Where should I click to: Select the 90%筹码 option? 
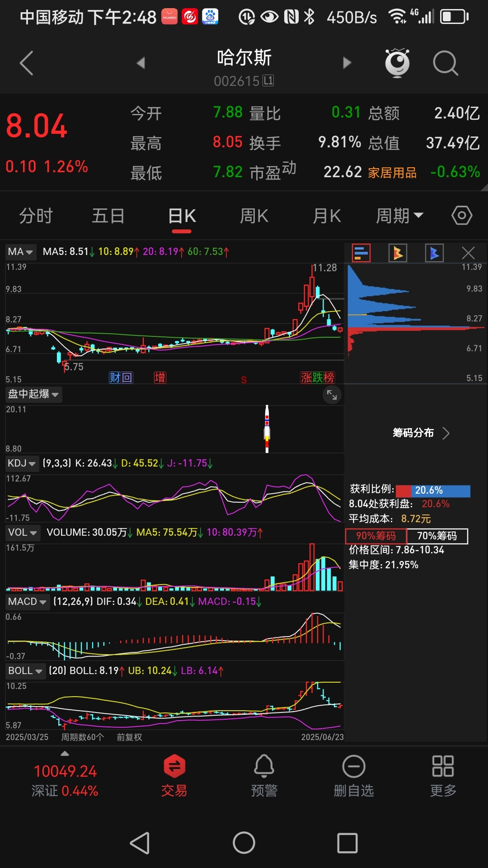(376, 536)
